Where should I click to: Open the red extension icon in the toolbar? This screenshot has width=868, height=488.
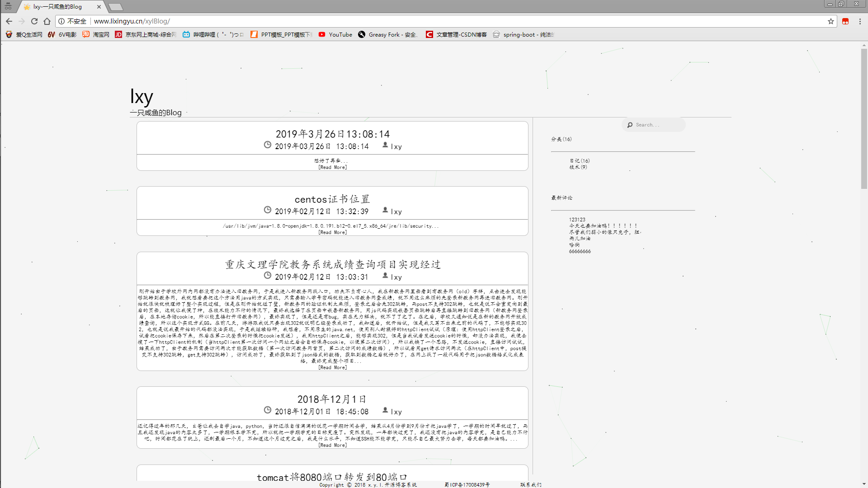click(x=845, y=21)
